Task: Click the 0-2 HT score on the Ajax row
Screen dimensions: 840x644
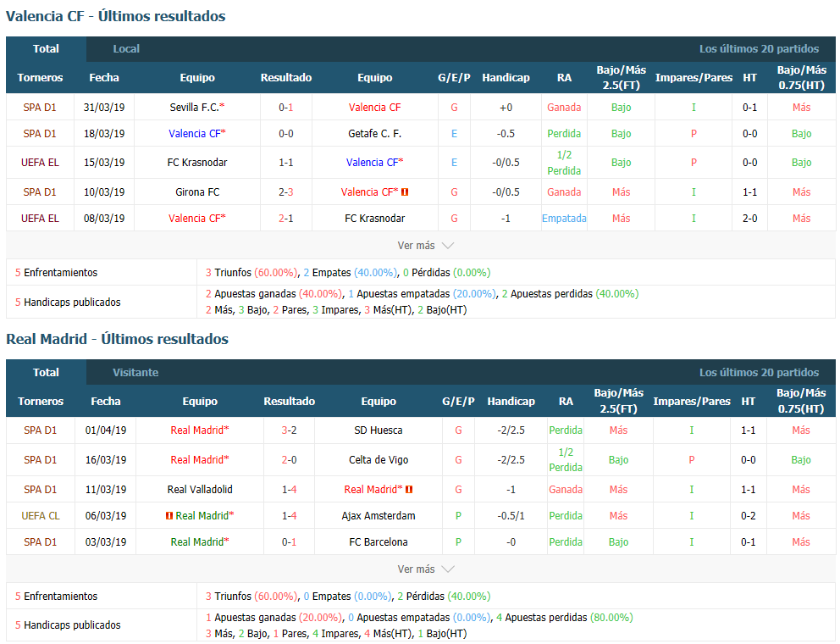Action: pyautogui.click(x=748, y=516)
